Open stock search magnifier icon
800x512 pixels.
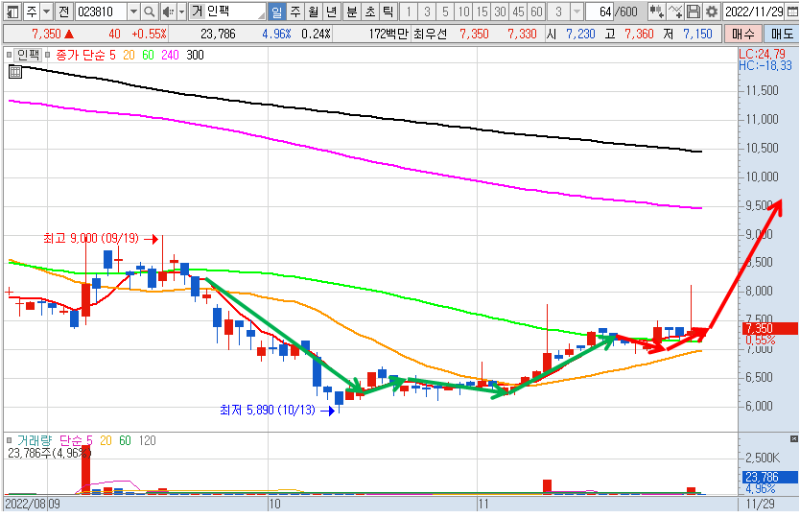click(149, 11)
